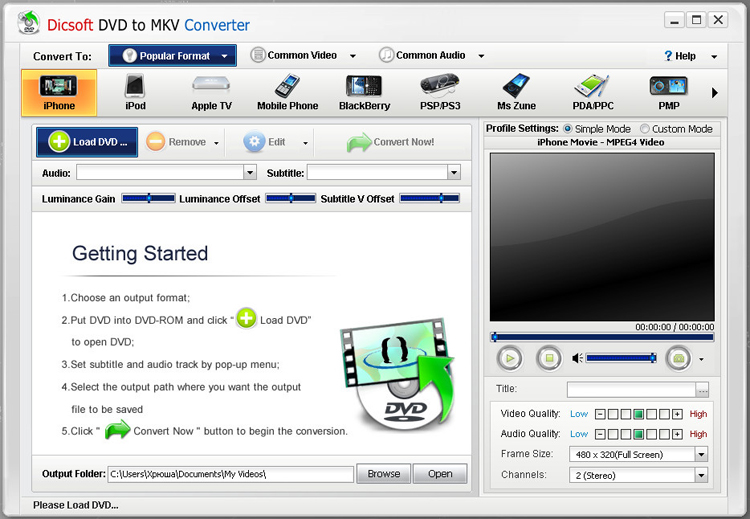
Task: Choose the Apple TV format icon
Action: tap(211, 91)
